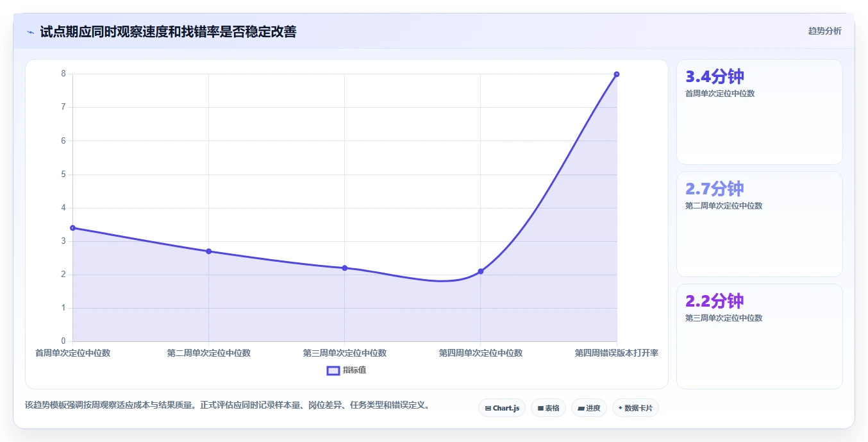The height and width of the screenshot is (442, 868).
Task: Click the 进度 tag button
Action: click(x=589, y=408)
